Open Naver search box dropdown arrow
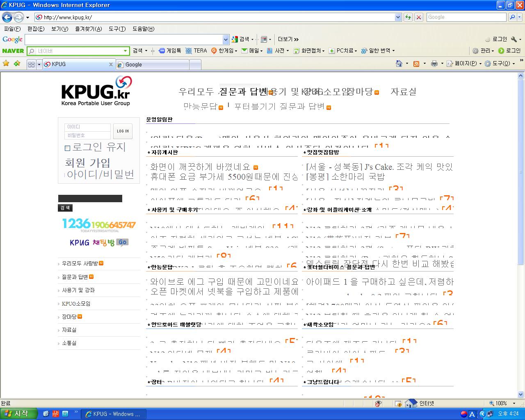The width and height of the screenshot is (525, 420). tap(126, 51)
